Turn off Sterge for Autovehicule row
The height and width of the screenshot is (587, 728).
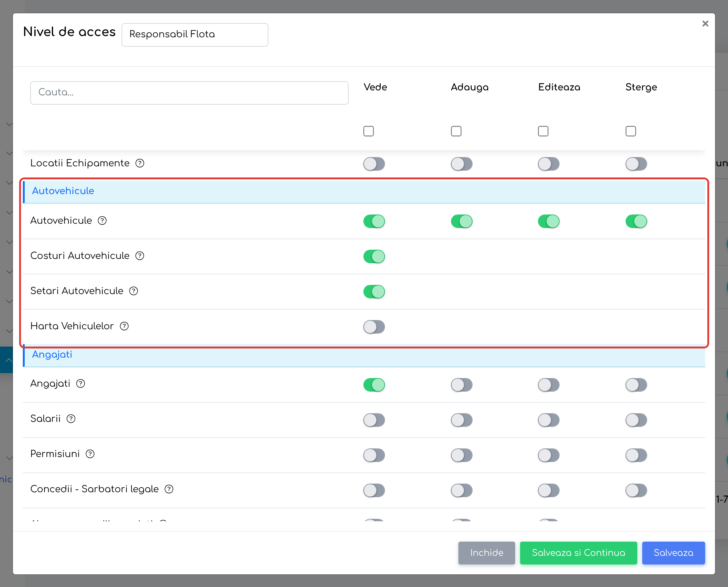point(636,222)
